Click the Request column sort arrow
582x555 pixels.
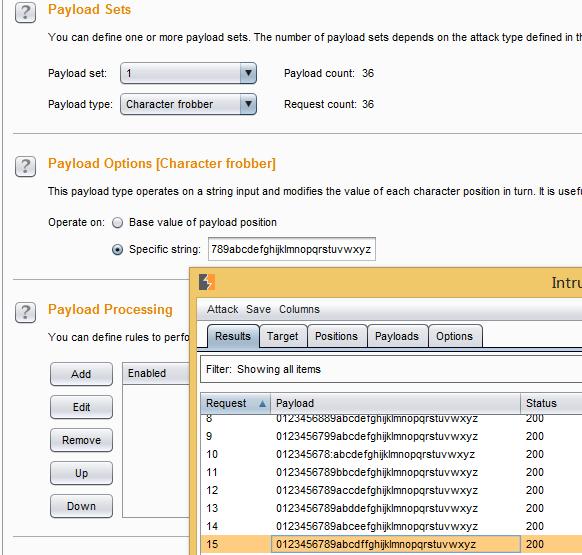[262, 404]
